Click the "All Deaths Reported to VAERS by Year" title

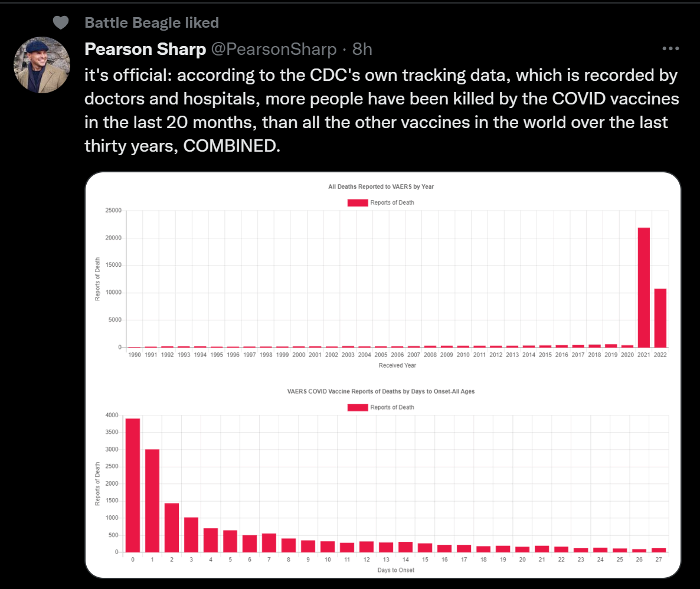tap(381, 186)
